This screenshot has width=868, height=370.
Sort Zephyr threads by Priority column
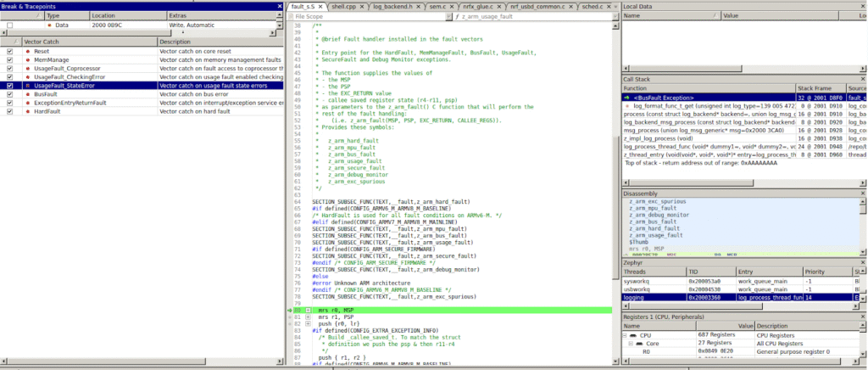[x=827, y=272]
